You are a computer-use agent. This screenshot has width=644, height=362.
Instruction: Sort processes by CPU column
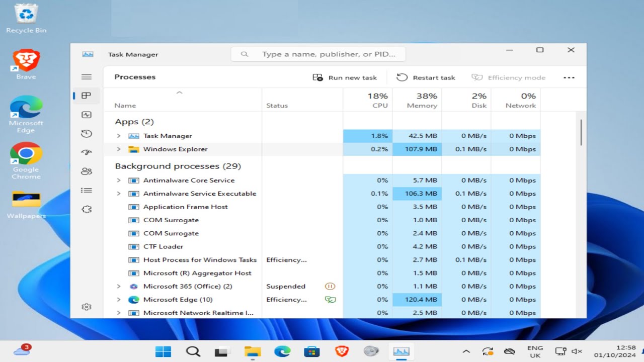pos(368,100)
